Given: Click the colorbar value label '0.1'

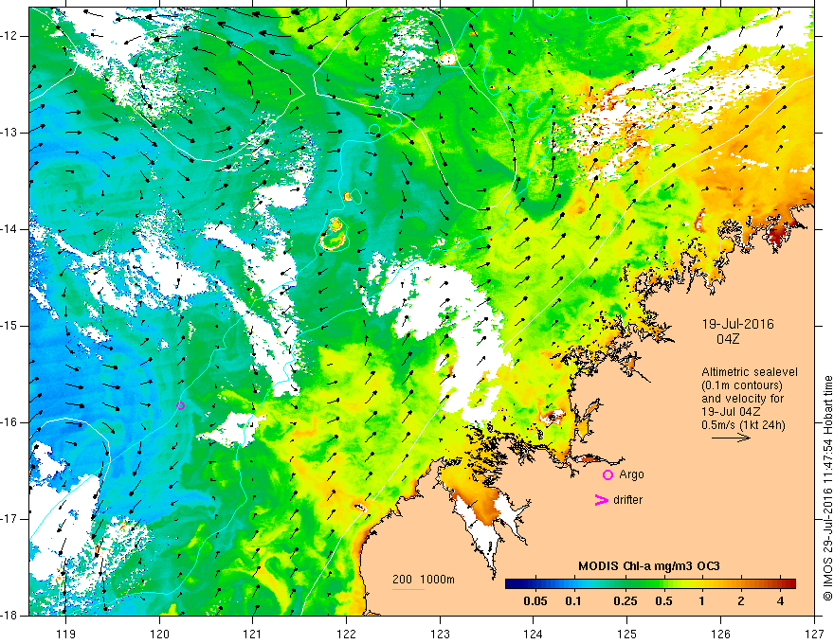Looking at the screenshot, I should click(x=572, y=601).
